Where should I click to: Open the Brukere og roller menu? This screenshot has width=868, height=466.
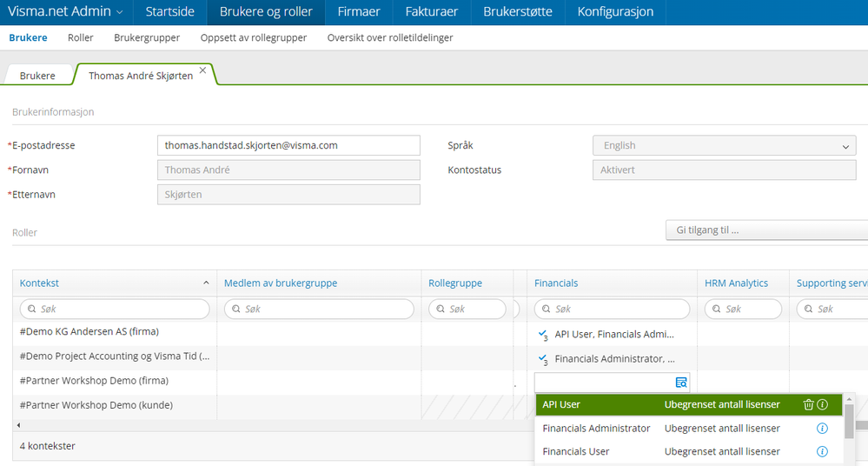pyautogui.click(x=266, y=11)
